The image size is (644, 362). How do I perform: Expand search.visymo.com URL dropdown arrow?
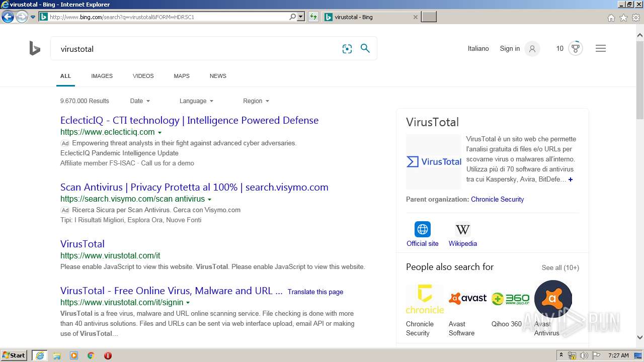click(x=209, y=200)
